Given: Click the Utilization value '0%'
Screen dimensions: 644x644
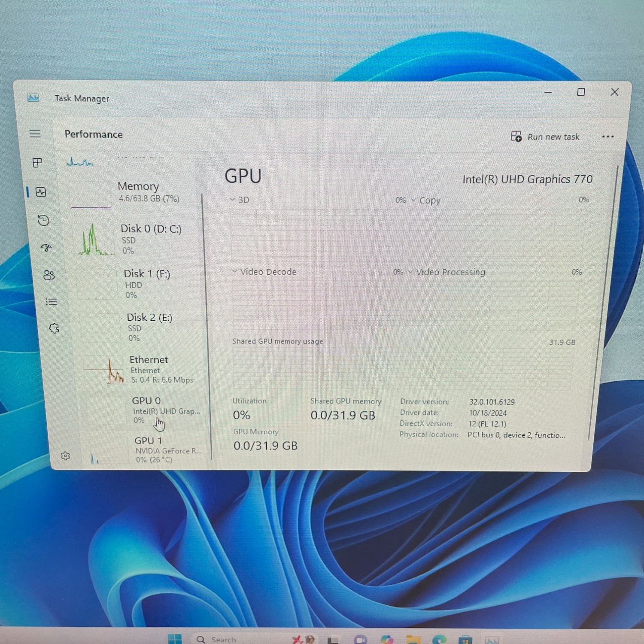Looking at the screenshot, I should click(241, 415).
